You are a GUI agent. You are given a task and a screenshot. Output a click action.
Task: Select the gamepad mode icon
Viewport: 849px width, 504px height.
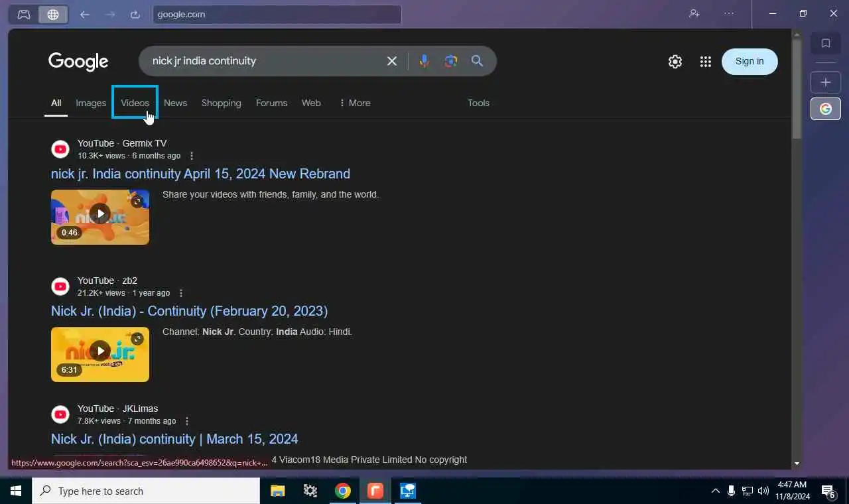[x=24, y=14]
